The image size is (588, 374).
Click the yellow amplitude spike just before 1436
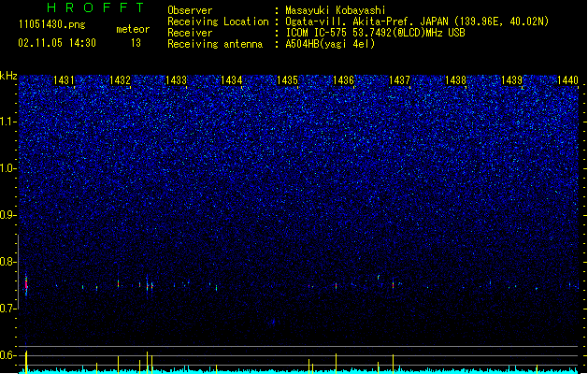(336, 363)
